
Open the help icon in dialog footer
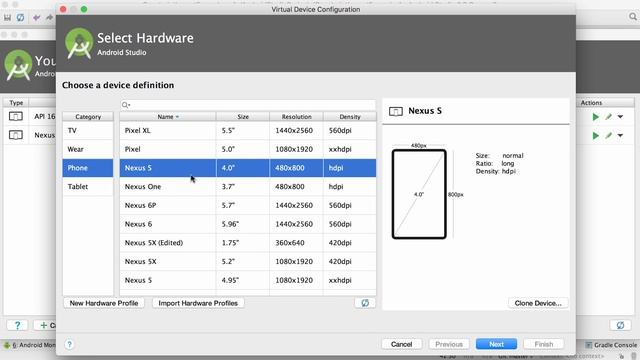click(x=69, y=344)
